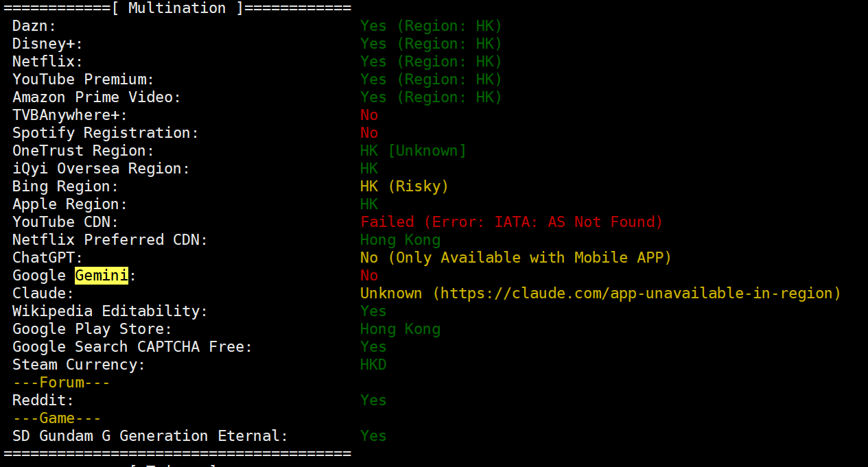Click the Spotify Registration label
Screen dimensions: 868x467
(106, 133)
